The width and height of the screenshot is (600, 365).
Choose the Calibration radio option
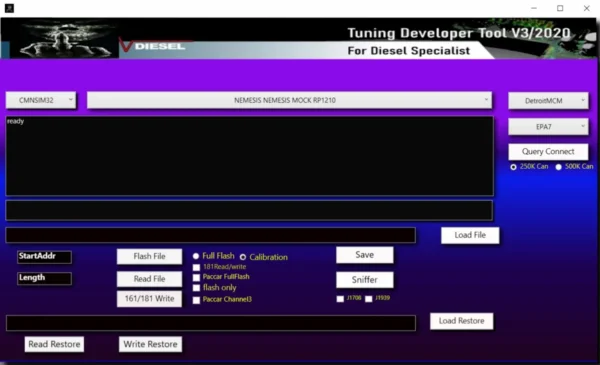[243, 257]
